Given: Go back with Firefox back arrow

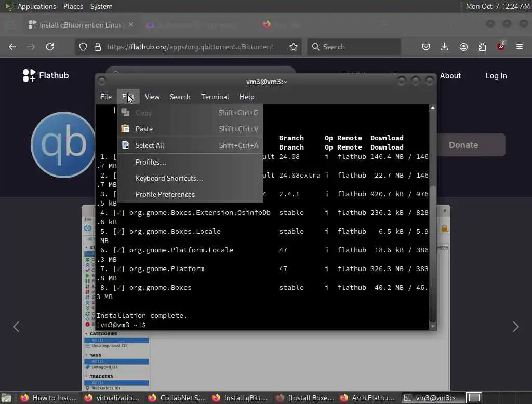Looking at the screenshot, I should click(12, 47).
